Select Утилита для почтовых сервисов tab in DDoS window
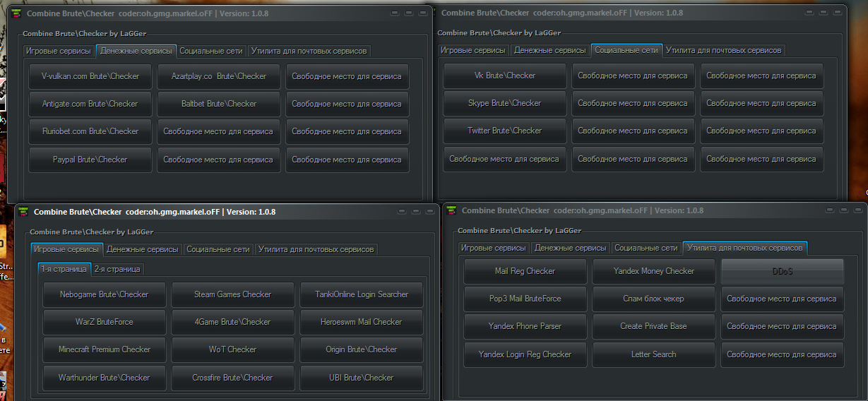The height and width of the screenshot is (401, 868). 745,248
